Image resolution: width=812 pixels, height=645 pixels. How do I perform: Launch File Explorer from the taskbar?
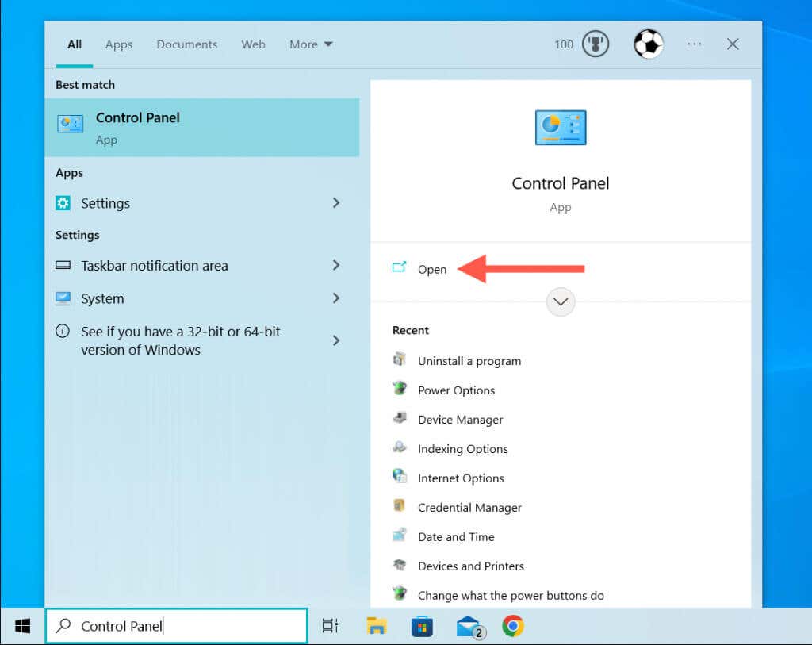pos(377,626)
